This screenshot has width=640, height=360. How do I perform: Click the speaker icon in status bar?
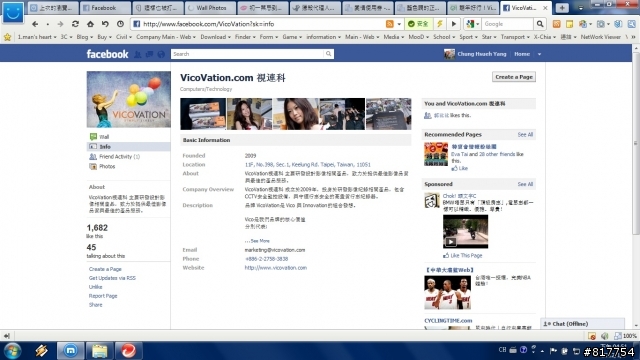click(x=605, y=336)
